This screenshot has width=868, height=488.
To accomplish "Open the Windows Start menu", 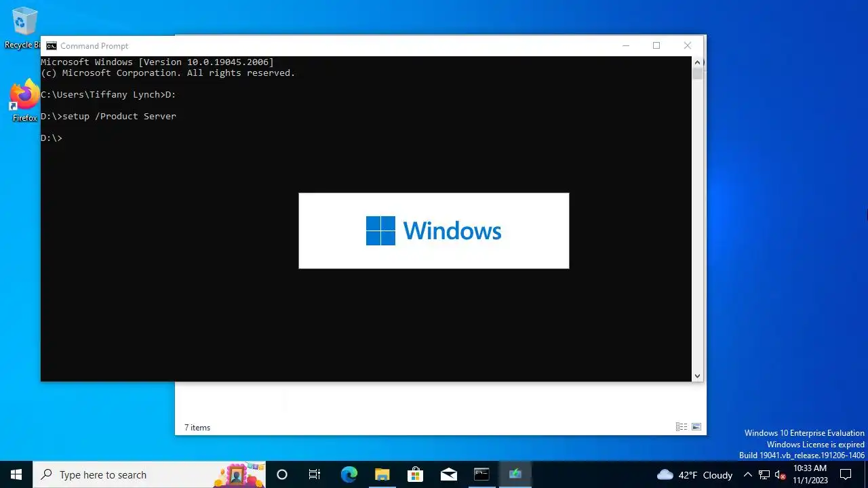I will point(16,474).
